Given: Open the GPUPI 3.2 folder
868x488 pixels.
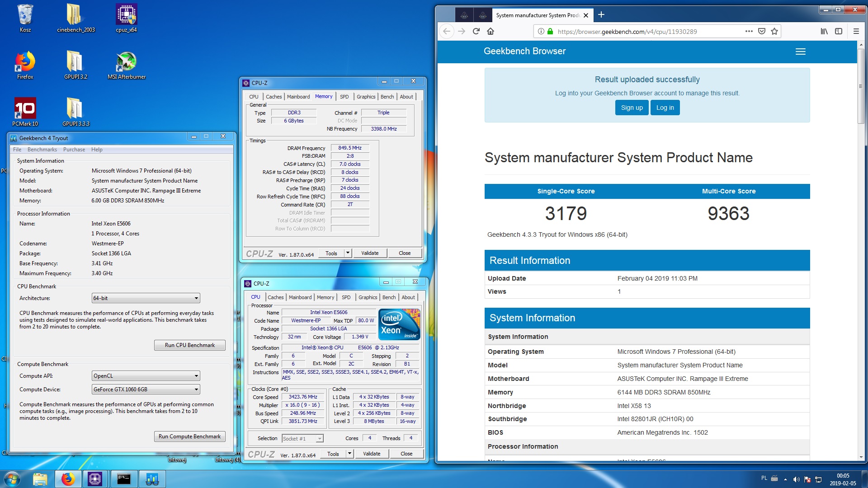Looking at the screenshot, I should (75, 66).
